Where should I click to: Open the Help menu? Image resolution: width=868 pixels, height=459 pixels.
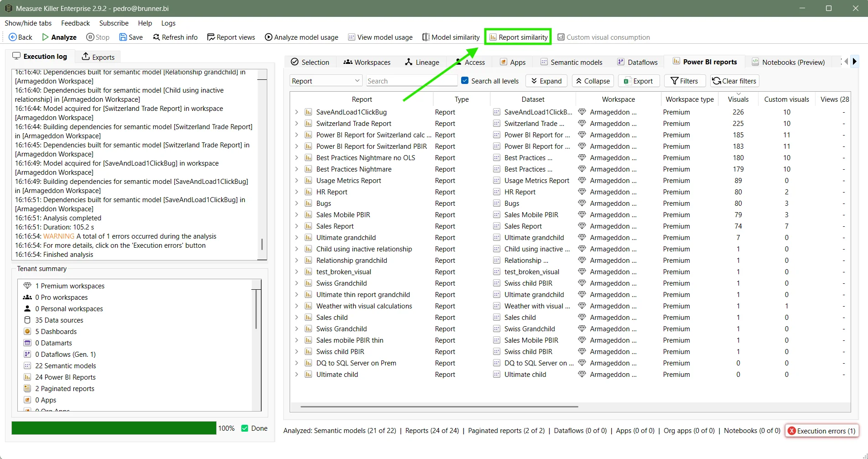coord(145,23)
